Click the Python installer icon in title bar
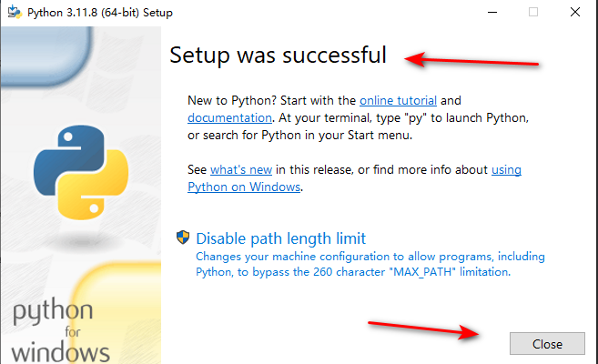This screenshot has width=598, height=364. pos(14,13)
